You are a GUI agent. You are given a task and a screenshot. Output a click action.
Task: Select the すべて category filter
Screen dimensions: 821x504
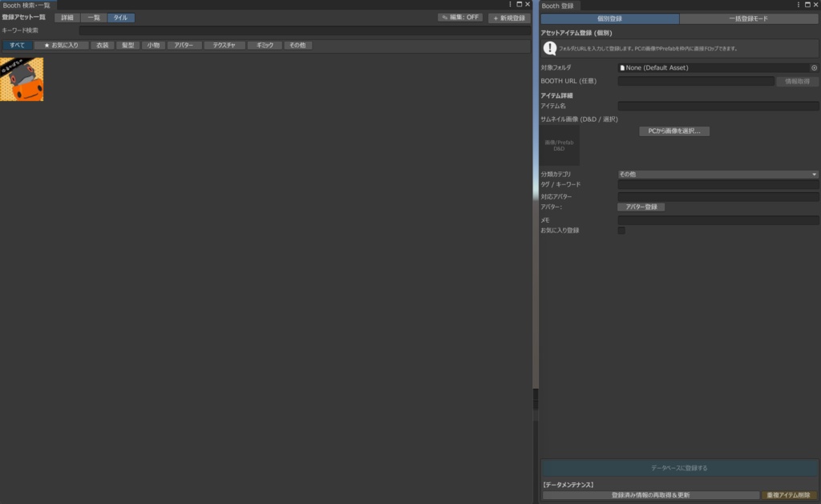pyautogui.click(x=17, y=46)
